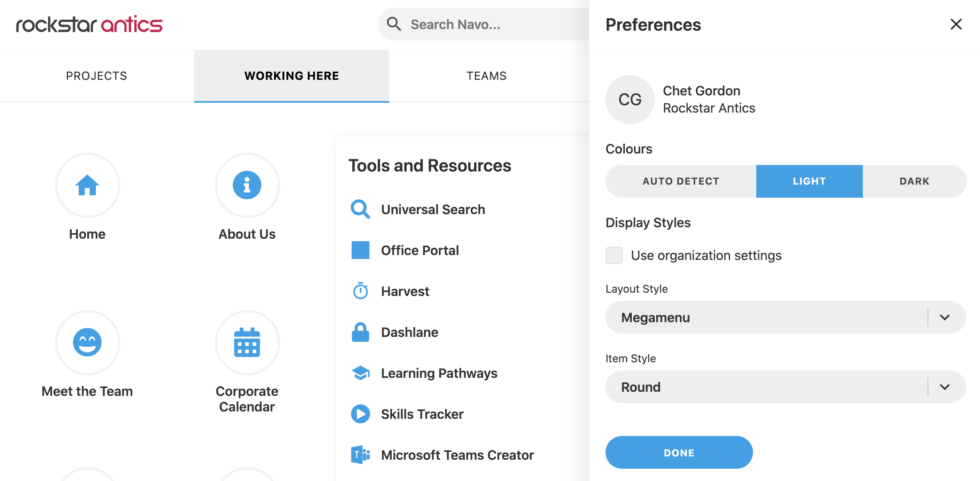Open the Home house icon
Viewport: 980px width, 481px height.
87,185
